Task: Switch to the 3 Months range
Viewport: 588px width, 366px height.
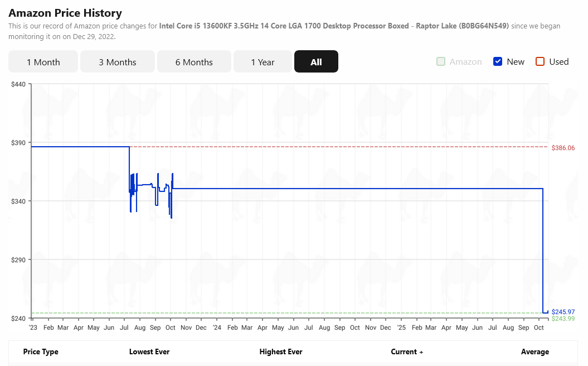Action: 118,61
